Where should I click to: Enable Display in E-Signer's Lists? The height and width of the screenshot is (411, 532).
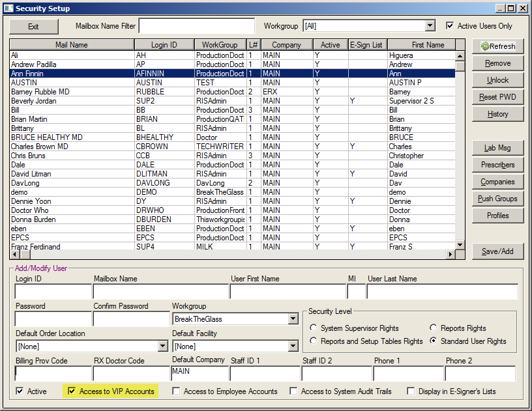click(411, 391)
